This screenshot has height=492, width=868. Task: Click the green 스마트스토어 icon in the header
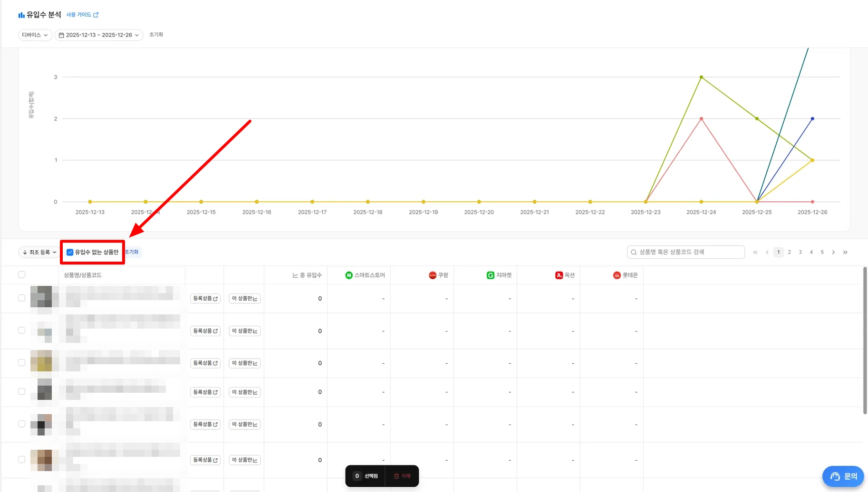349,275
